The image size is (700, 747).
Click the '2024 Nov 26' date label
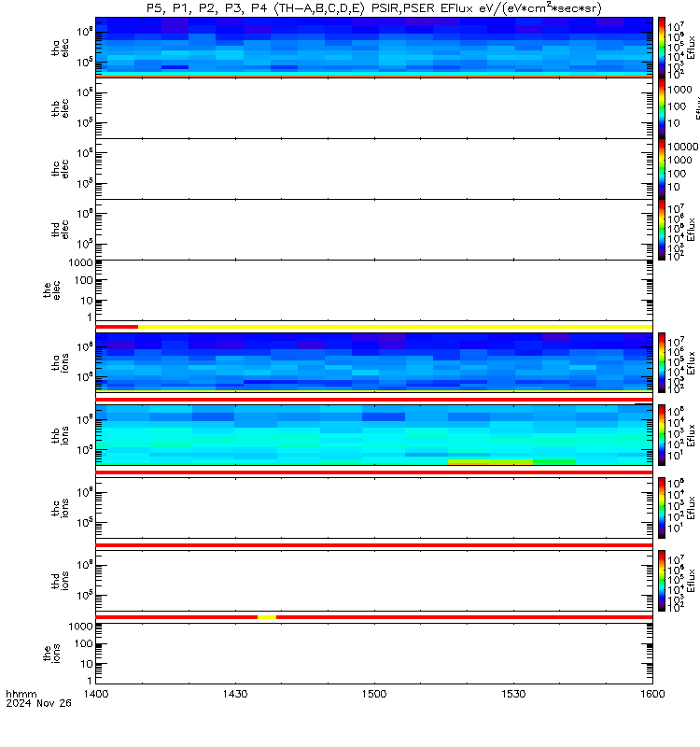(38, 703)
